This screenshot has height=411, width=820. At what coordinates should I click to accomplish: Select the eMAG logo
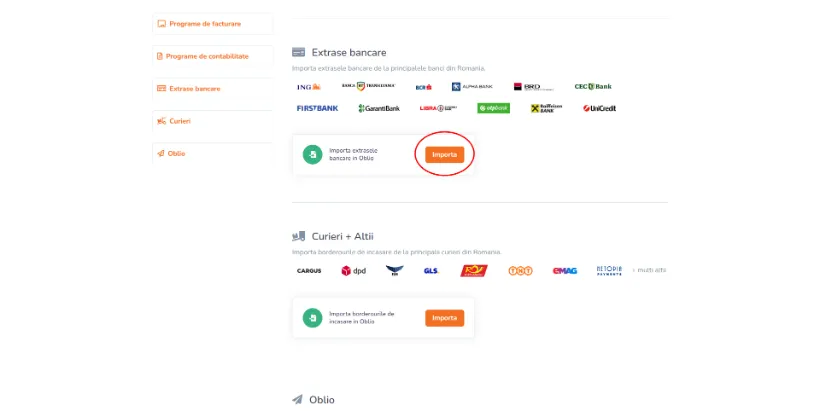coord(565,271)
